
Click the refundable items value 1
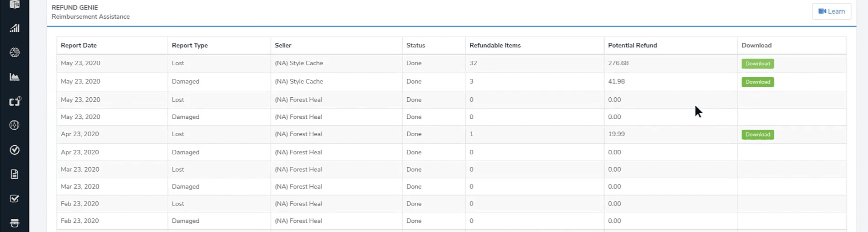471,134
